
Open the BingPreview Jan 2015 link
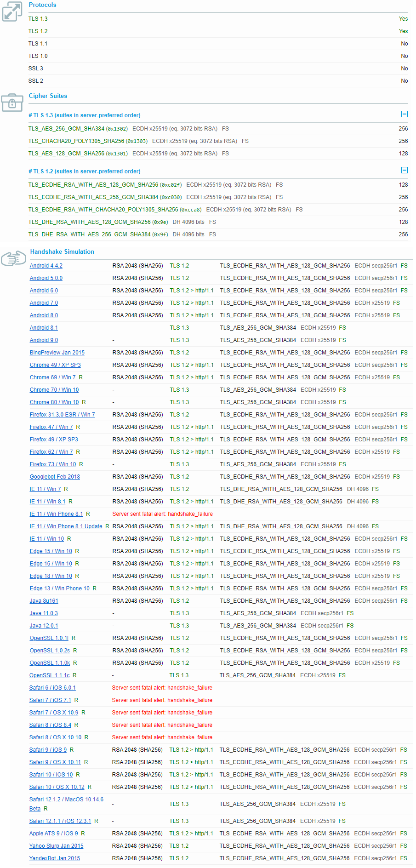click(57, 353)
